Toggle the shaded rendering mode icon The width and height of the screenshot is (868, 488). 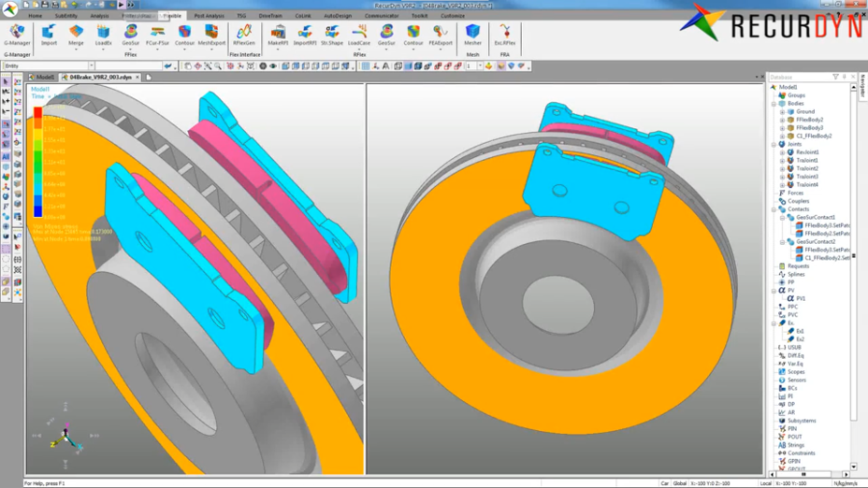408,66
